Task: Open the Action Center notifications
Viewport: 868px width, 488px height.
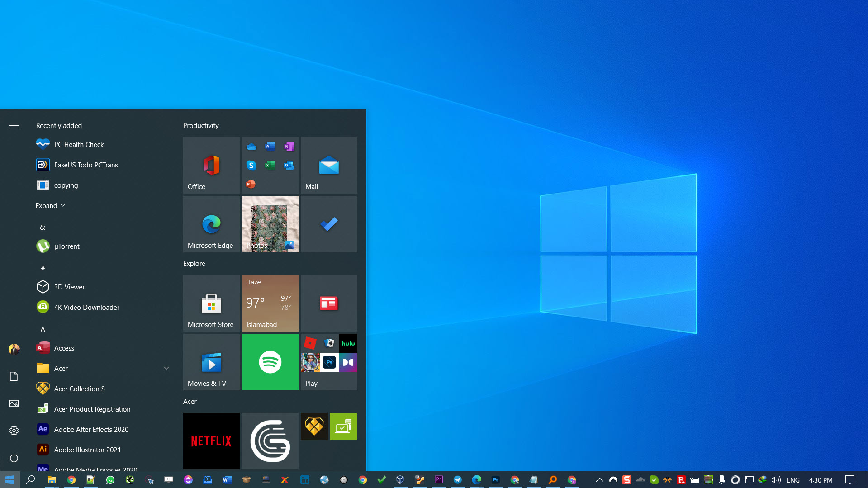Action: point(850,480)
